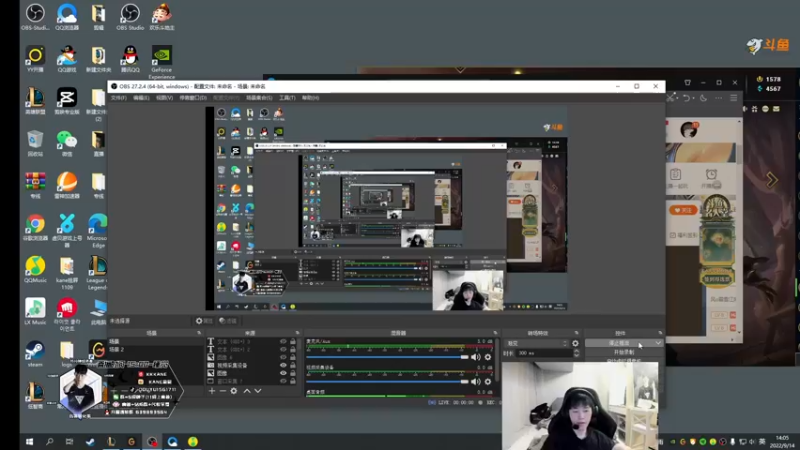This screenshot has width=800, height=450.
Task: Click the 300 ms duration field
Action: tap(543, 353)
